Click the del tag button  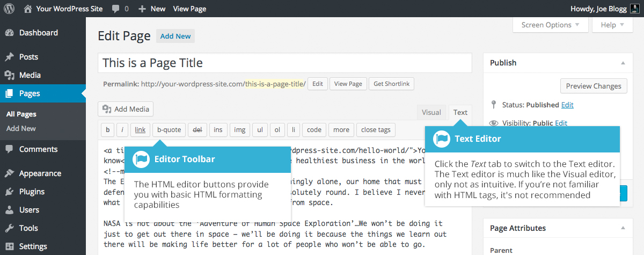click(x=197, y=130)
